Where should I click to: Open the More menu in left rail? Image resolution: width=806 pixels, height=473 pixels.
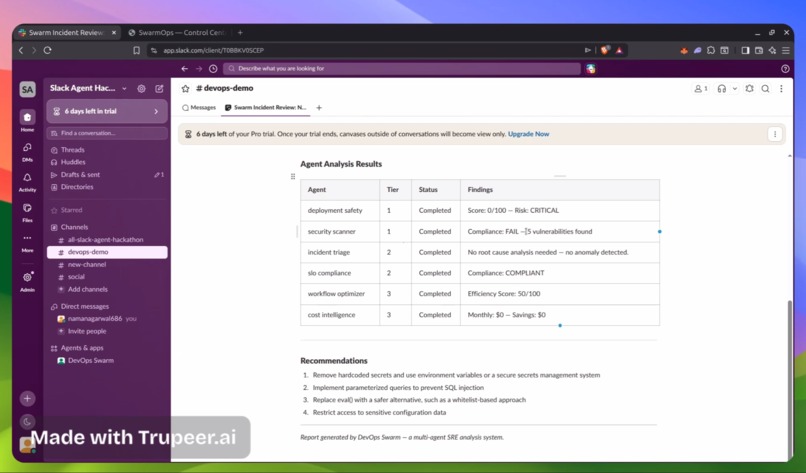pyautogui.click(x=27, y=239)
